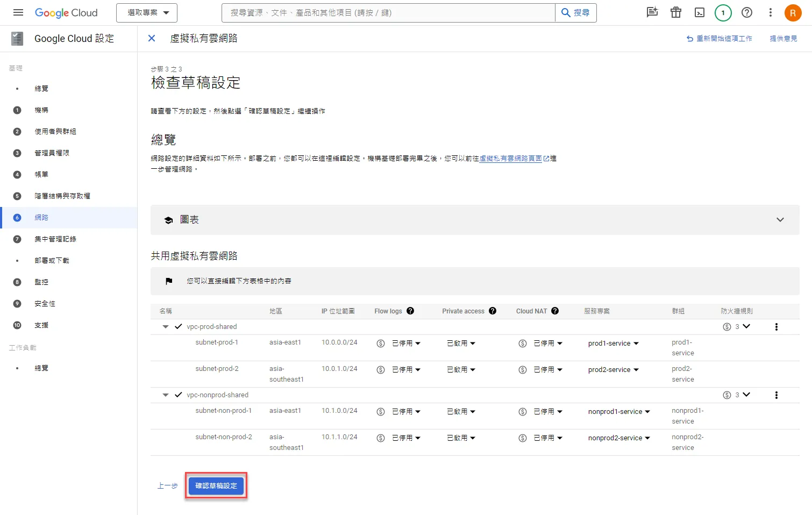Image resolution: width=812 pixels, height=515 pixels.
Task: Open the user account avatar R
Action: point(793,13)
